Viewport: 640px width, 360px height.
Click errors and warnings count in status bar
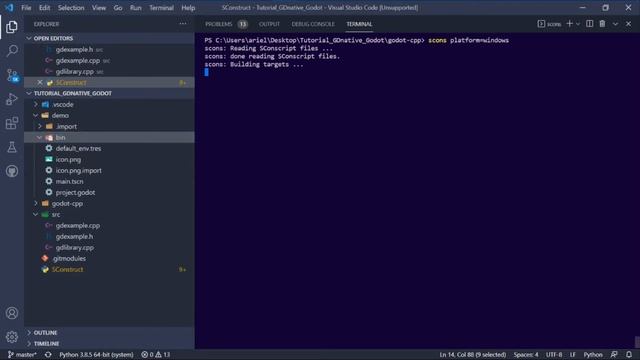[156, 354]
